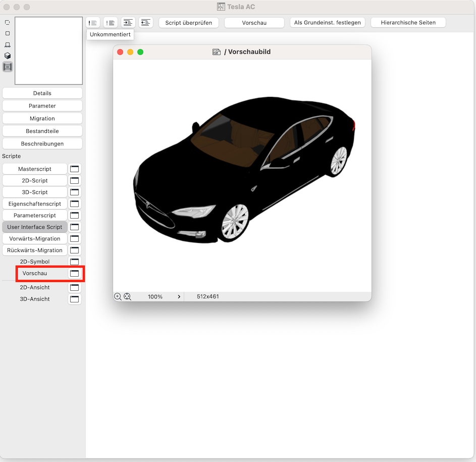
Task: Click the decrease indent icon
Action: coord(146,23)
